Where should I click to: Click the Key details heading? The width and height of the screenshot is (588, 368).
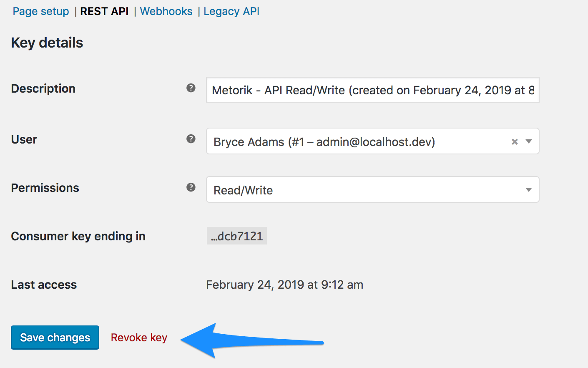[x=47, y=43]
